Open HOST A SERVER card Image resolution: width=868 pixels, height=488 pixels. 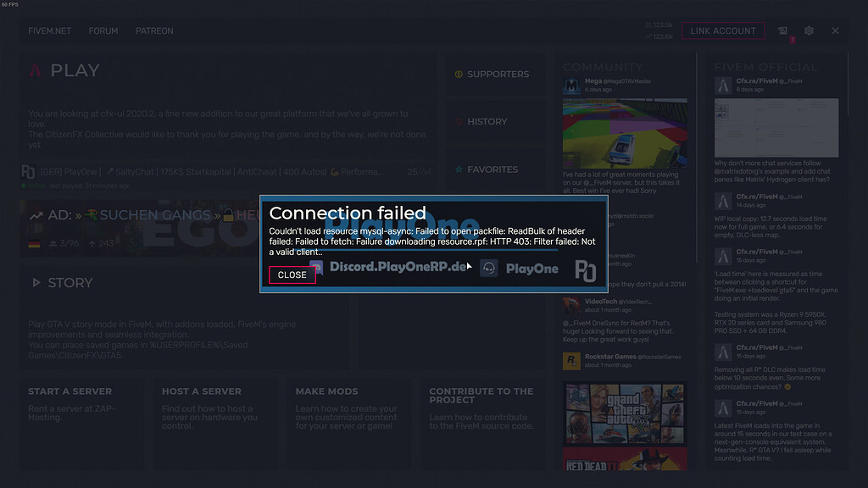[x=215, y=424]
